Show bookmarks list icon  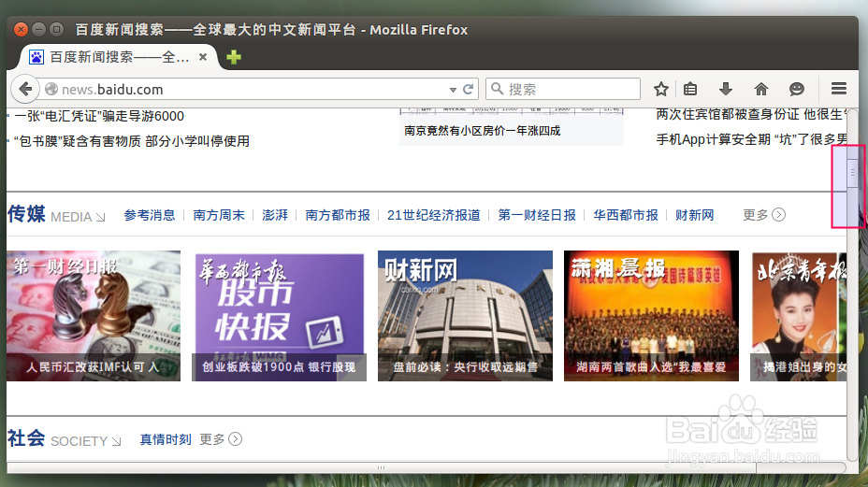(x=690, y=89)
